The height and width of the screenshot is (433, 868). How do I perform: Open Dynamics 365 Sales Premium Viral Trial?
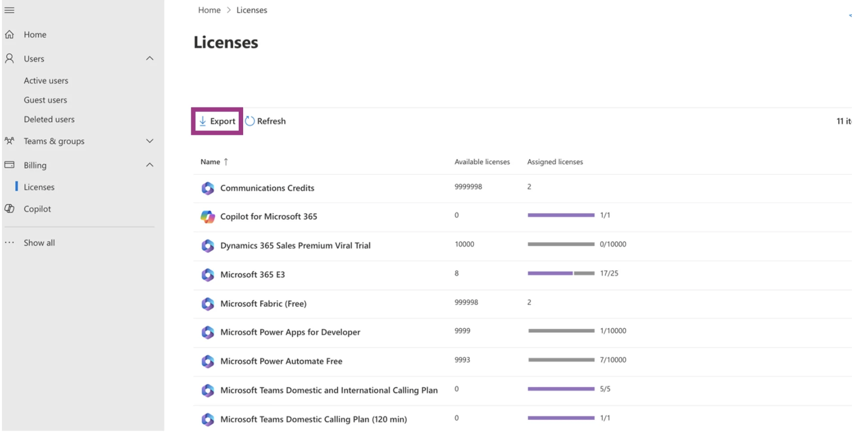point(295,245)
